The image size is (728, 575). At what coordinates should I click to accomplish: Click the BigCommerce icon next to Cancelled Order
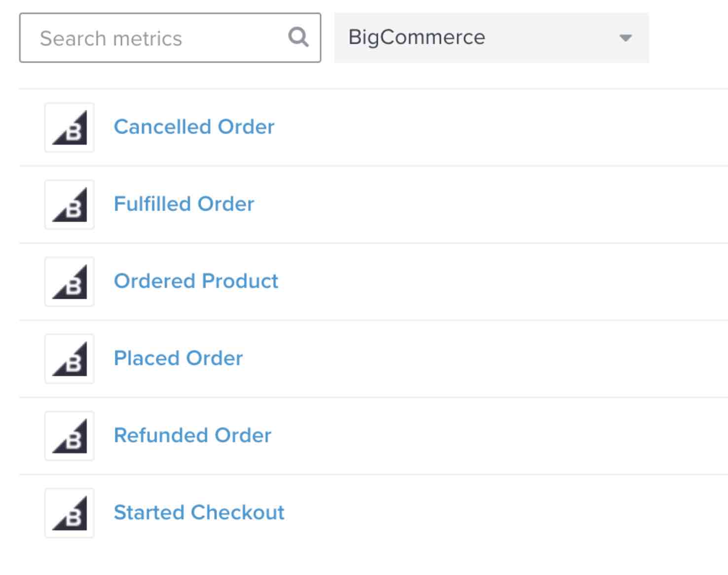point(69,127)
